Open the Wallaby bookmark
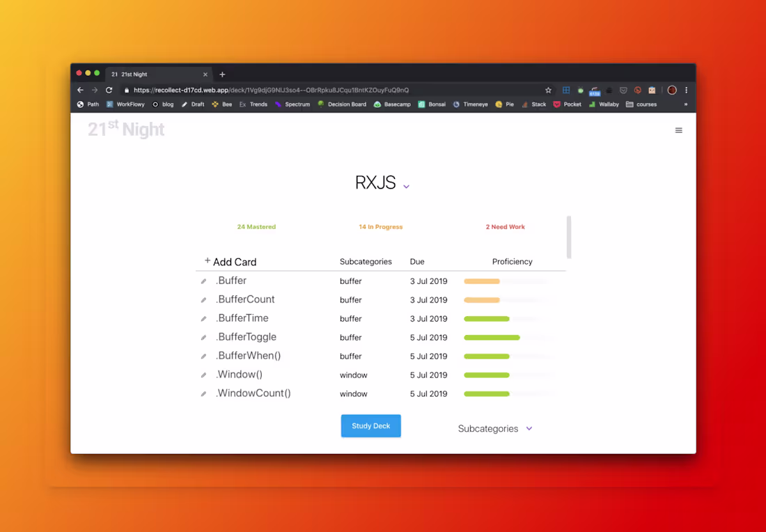Screen dimensions: 766x532 [604, 104]
